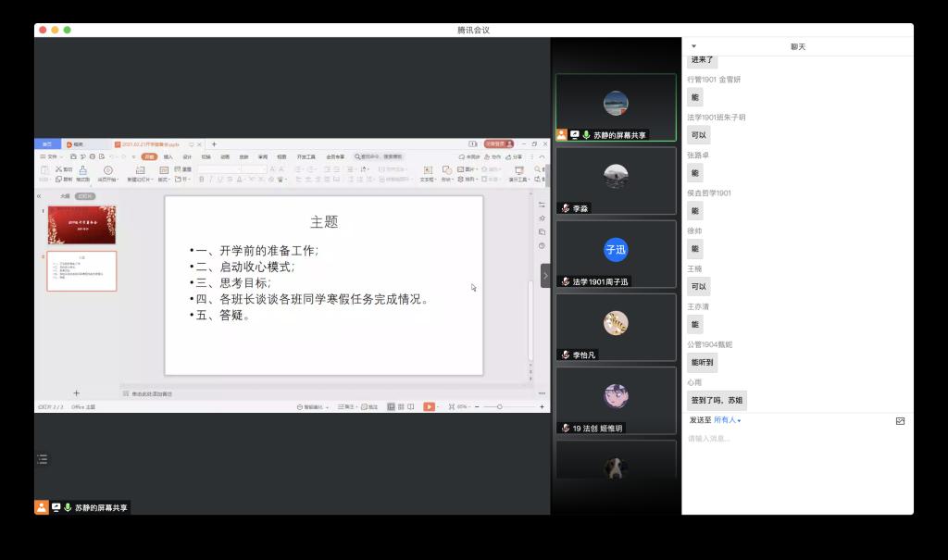Open the 插入 ribbon tab
Screen dimensions: 948x560
pos(168,156)
